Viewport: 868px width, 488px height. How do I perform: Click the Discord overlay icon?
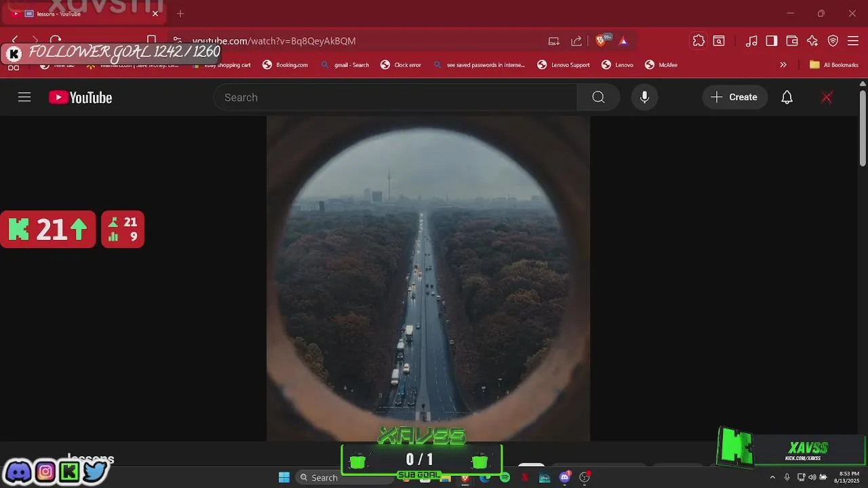tap(18, 471)
